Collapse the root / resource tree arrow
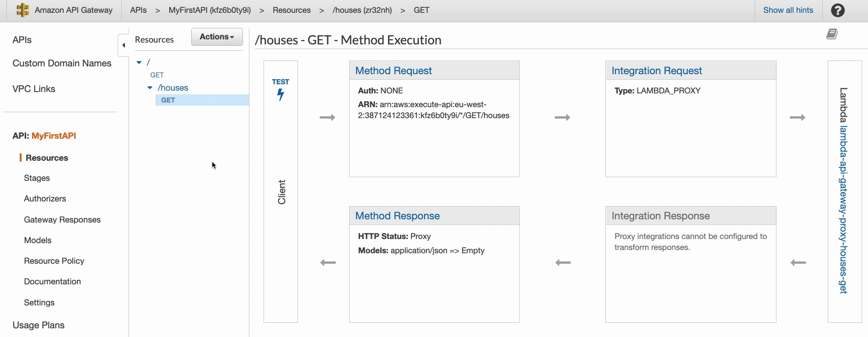This screenshot has width=868, height=337. 139,62
